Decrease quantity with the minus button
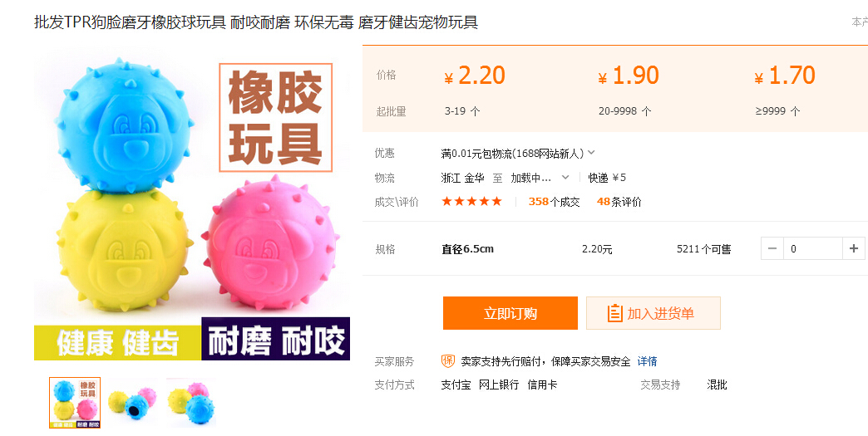The height and width of the screenshot is (436, 868). (x=772, y=248)
